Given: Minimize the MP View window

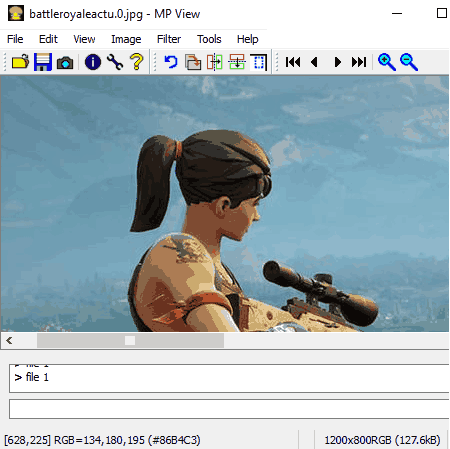Looking at the screenshot, I should pos(397,13).
